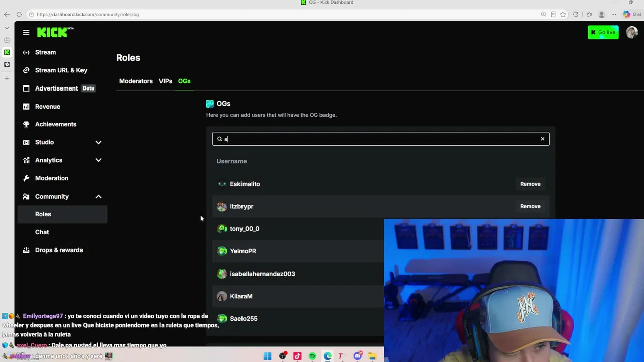Image resolution: width=644 pixels, height=362 pixels.
Task: Clear the OG search field with X
Action: click(x=542, y=139)
